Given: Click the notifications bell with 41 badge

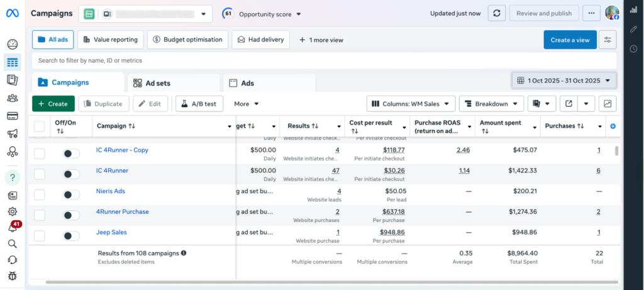Looking at the screenshot, I should [x=12, y=228].
